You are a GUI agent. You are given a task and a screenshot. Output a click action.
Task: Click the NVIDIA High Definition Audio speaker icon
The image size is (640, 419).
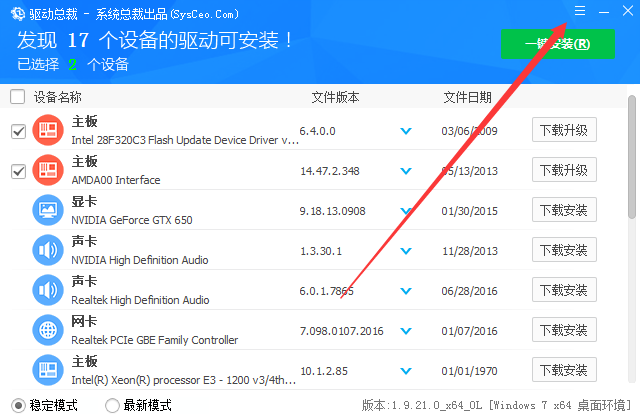[48, 250]
